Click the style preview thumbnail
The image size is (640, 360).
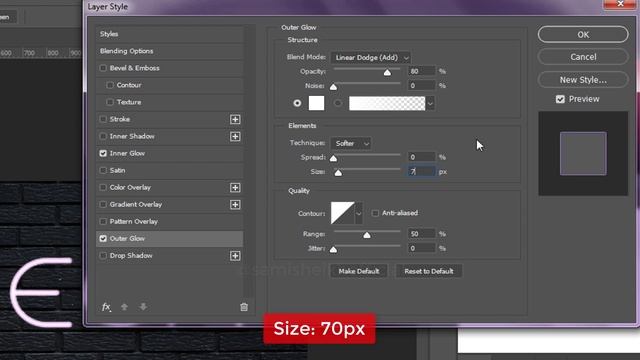pos(583,153)
